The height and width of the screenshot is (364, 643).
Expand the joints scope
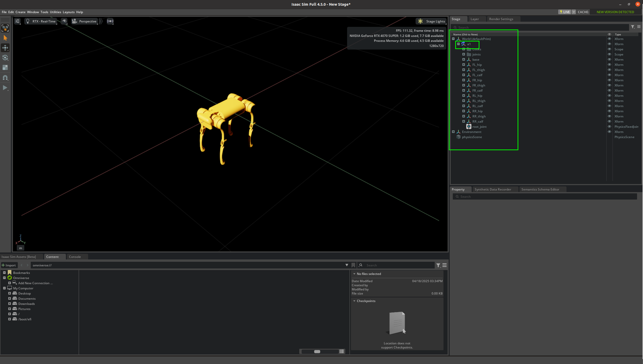tap(464, 54)
